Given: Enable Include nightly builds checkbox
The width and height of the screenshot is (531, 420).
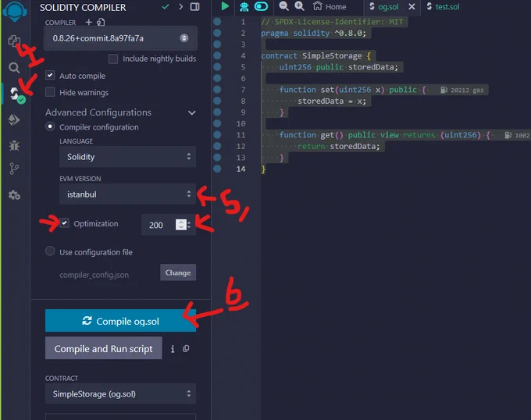Looking at the screenshot, I should (x=113, y=59).
